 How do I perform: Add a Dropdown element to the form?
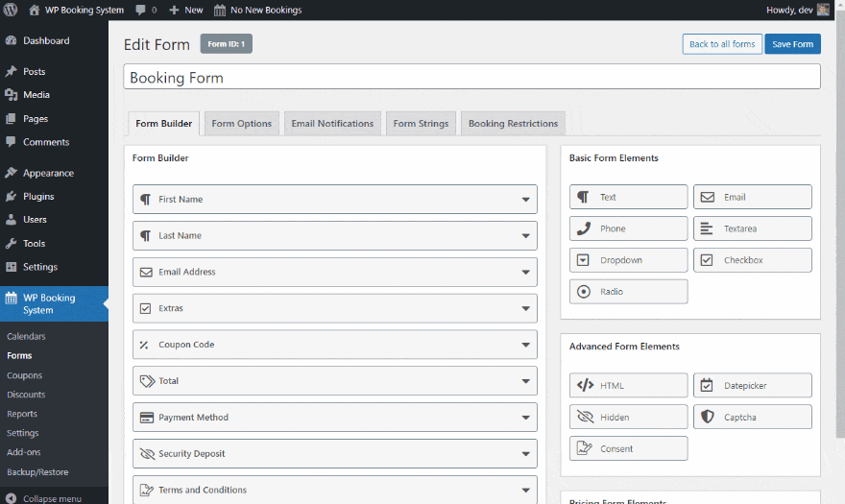click(x=628, y=260)
